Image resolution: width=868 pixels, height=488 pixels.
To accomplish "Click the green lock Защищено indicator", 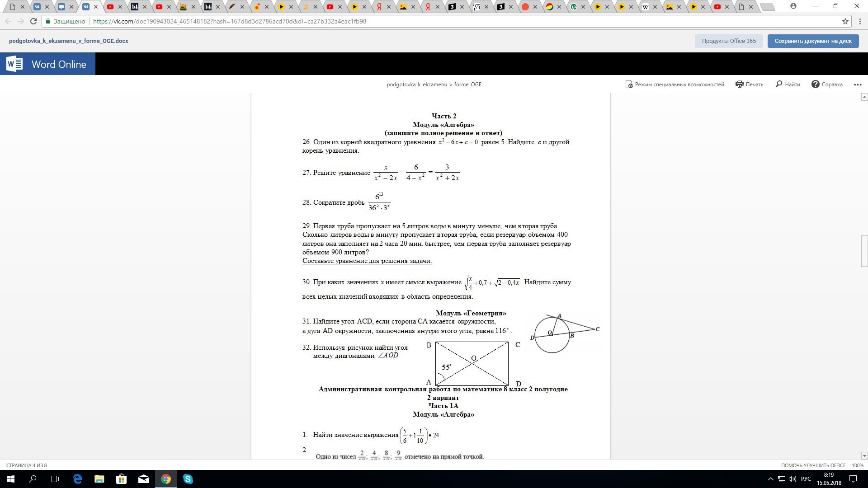I will click(x=65, y=21).
